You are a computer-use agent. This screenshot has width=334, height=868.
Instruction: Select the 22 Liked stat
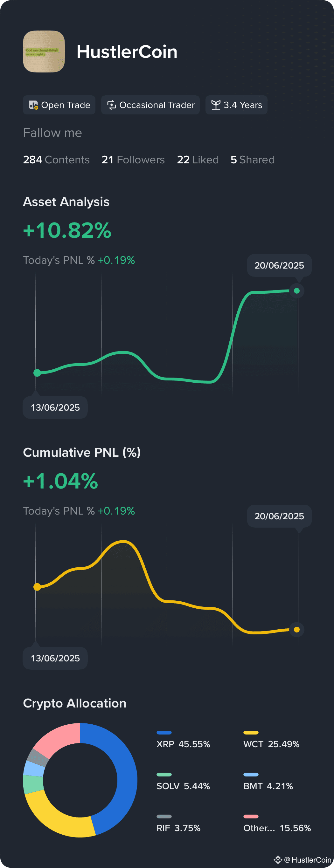198,160
